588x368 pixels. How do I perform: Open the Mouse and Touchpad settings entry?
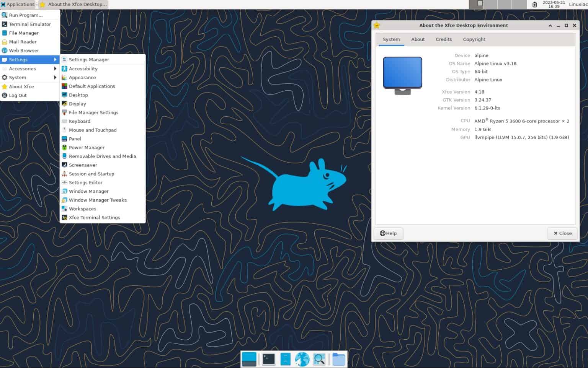(x=93, y=130)
